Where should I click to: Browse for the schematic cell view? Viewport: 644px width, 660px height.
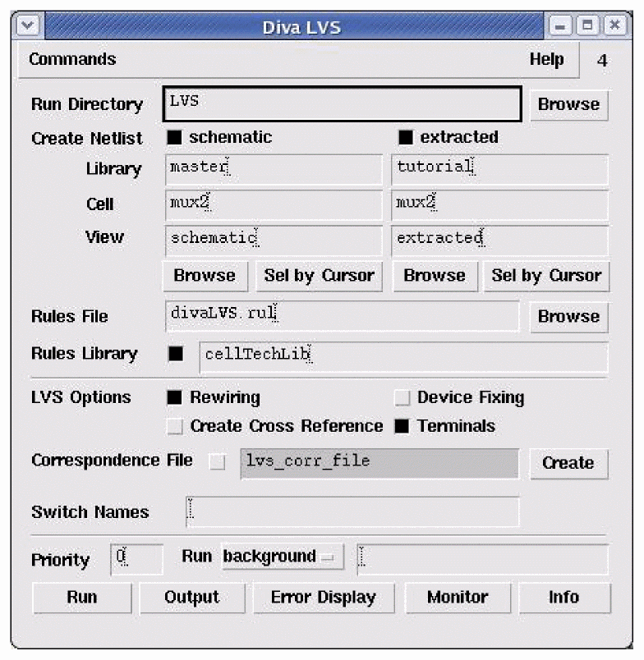click(x=205, y=276)
